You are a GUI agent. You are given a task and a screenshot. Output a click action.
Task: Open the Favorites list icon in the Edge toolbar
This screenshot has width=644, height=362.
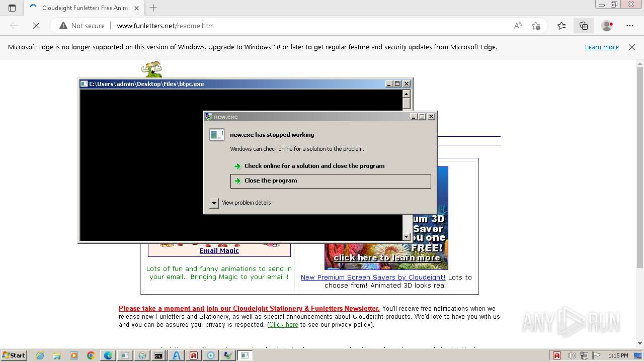pyautogui.click(x=561, y=26)
